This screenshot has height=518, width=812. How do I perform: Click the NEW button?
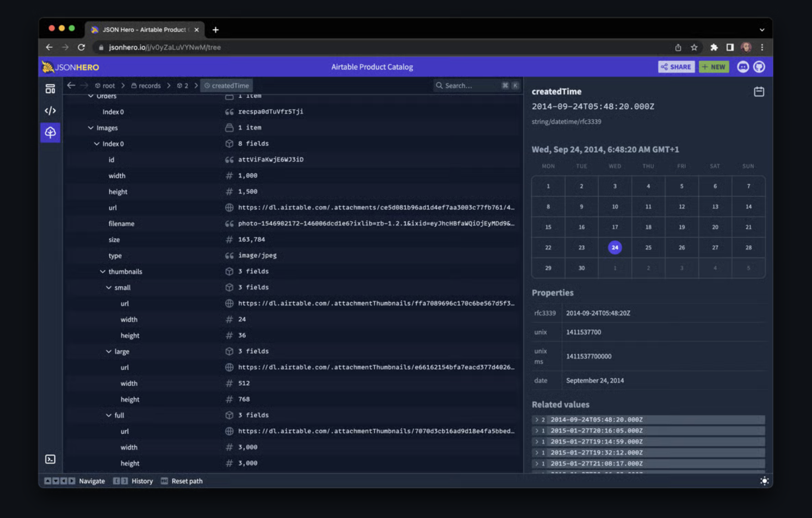point(714,67)
